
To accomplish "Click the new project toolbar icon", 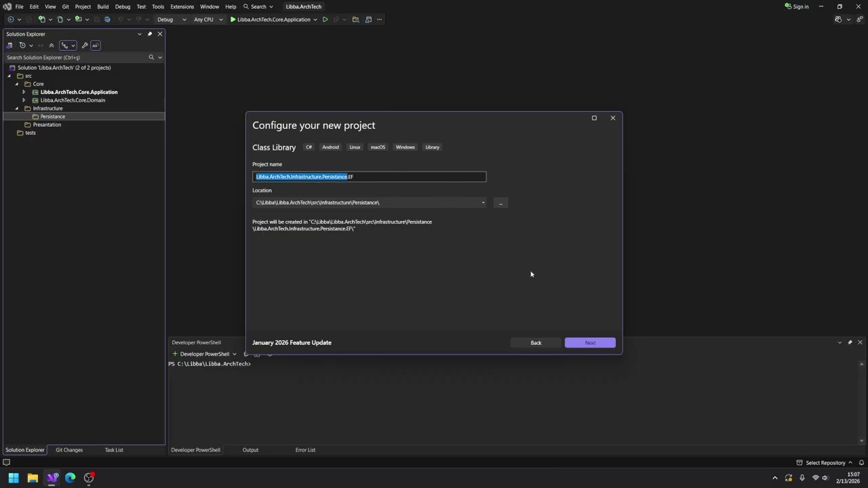I will click(x=41, y=19).
